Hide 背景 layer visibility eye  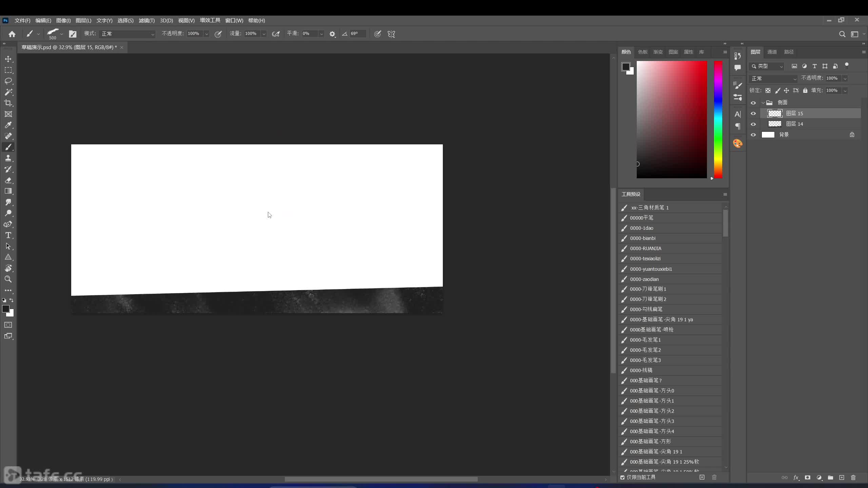pyautogui.click(x=753, y=135)
